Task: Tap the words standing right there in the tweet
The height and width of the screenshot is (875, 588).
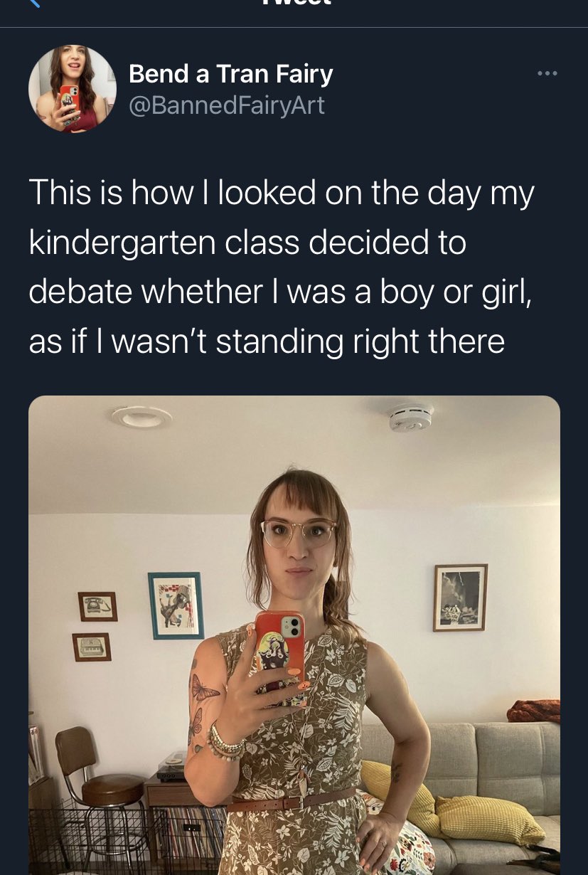Action: [x=360, y=342]
